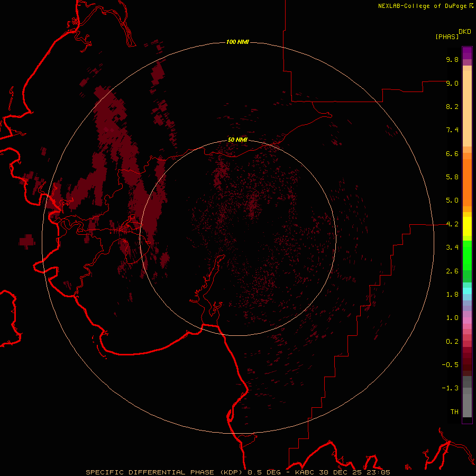
Task: Click the 7.4 value on the color scale
Action: tap(452, 130)
